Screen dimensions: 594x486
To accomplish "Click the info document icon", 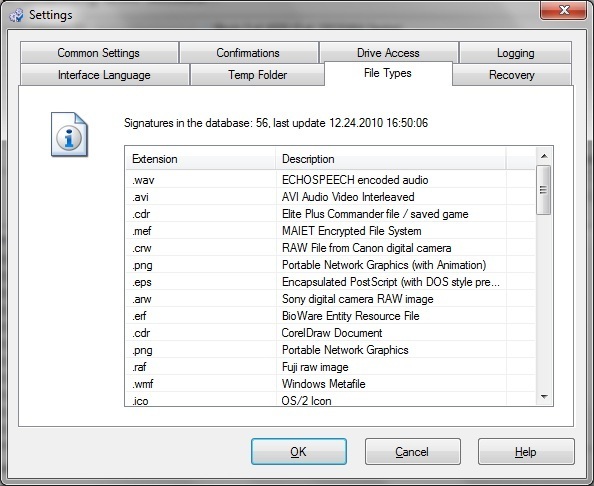I will [69, 134].
